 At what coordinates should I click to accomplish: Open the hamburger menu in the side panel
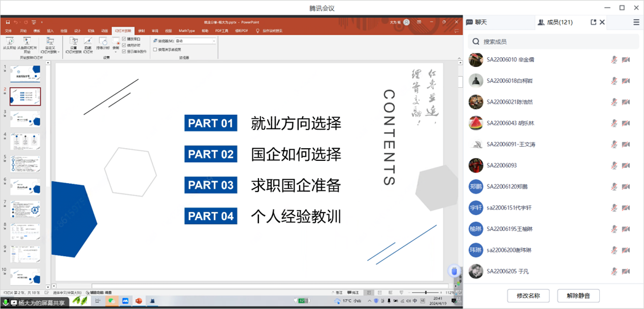(x=636, y=22)
